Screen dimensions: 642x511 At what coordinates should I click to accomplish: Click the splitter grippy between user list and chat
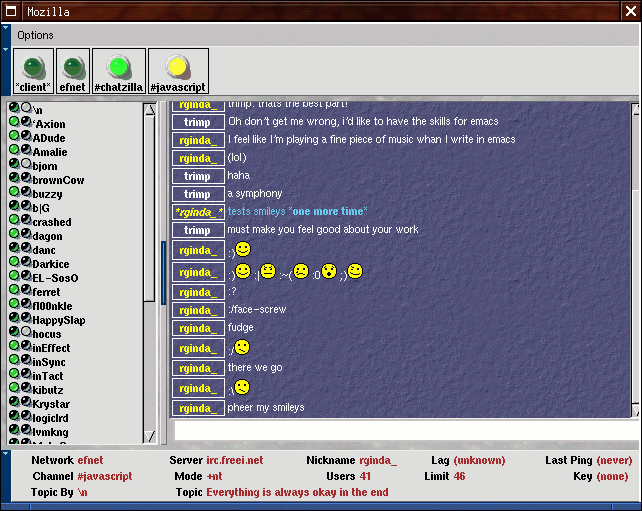point(163,273)
